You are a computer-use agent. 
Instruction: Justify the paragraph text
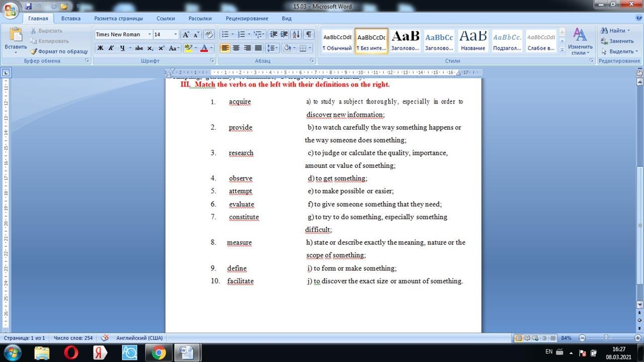point(258,48)
